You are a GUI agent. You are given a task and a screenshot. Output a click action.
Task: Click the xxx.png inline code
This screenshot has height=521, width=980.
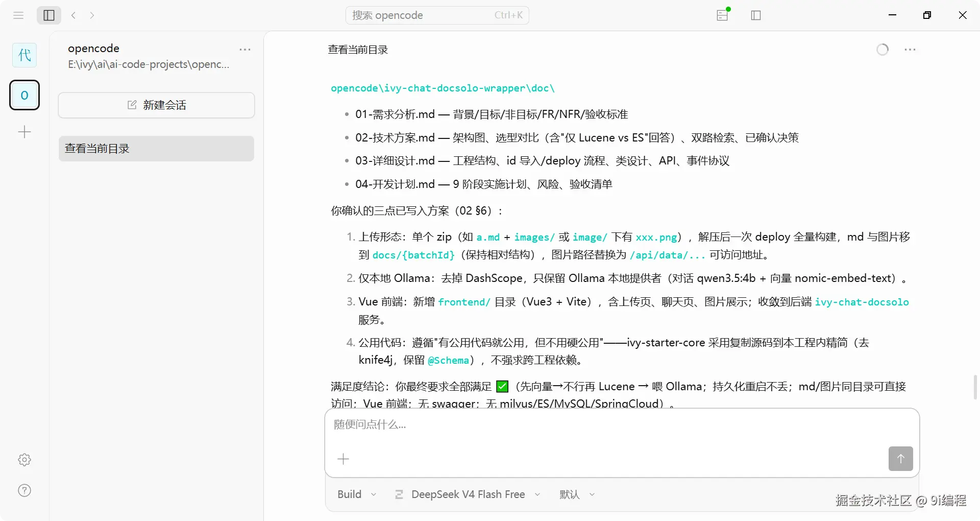click(656, 237)
